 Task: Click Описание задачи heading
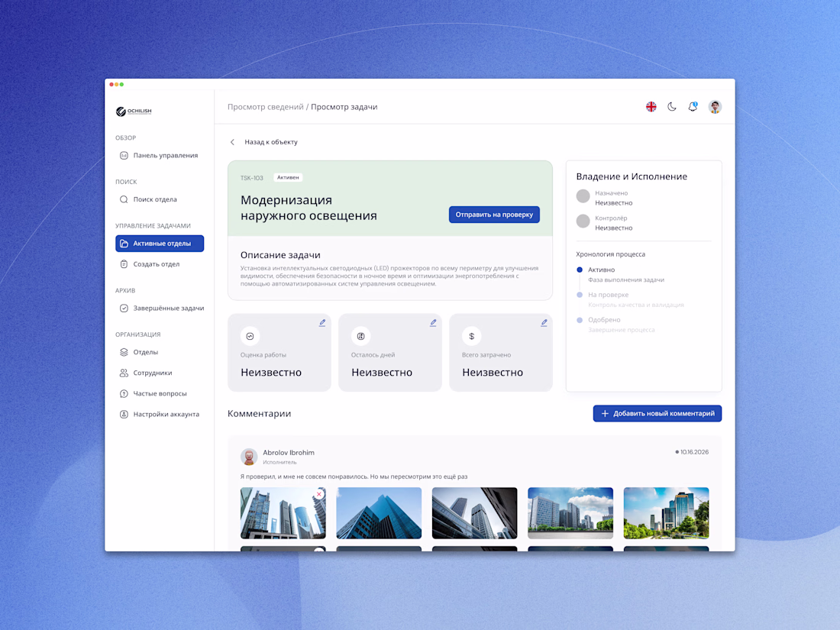(280, 255)
